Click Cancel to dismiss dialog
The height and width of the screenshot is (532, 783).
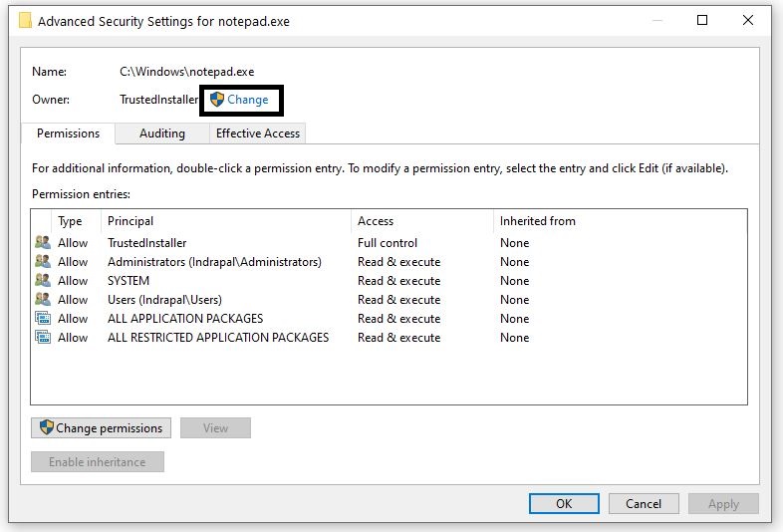[x=644, y=503]
